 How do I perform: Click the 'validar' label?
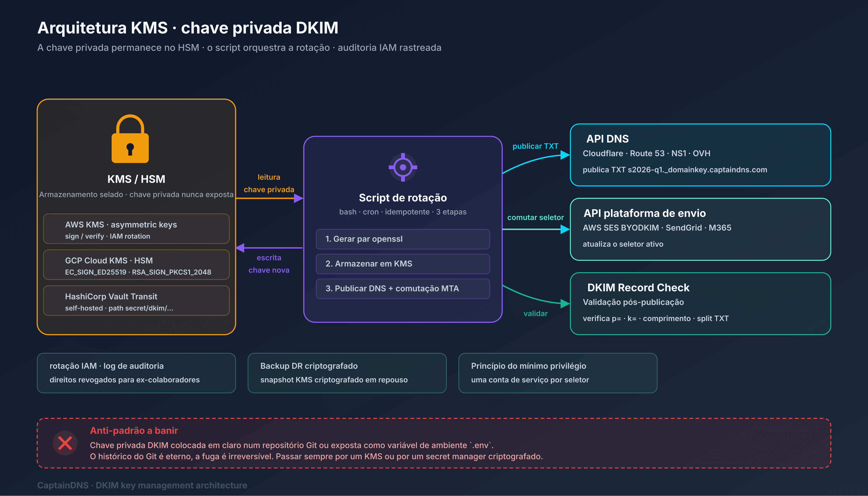point(535,313)
